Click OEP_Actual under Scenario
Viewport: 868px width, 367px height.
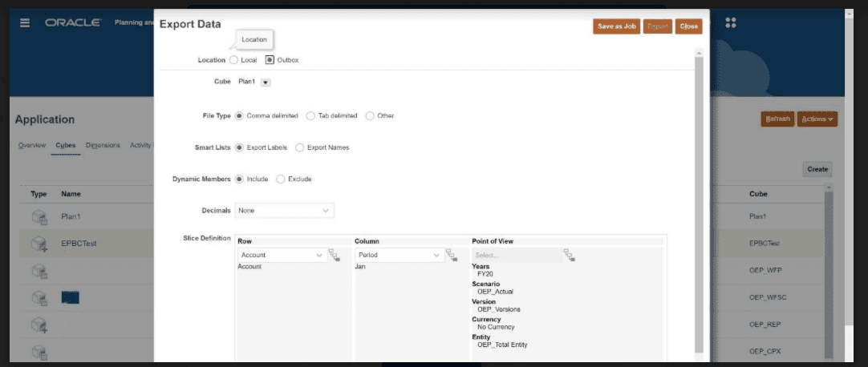coord(496,292)
